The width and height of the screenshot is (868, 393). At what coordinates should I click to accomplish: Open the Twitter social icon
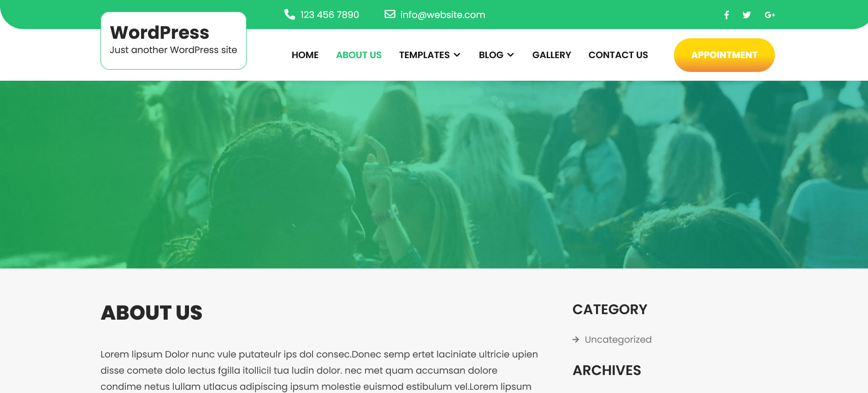747,15
